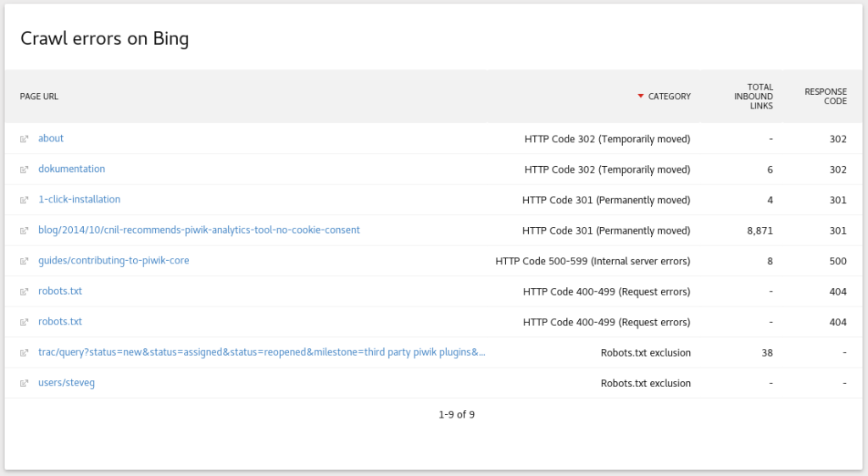Open the about page link
This screenshot has width=868, height=476.
[x=51, y=139]
